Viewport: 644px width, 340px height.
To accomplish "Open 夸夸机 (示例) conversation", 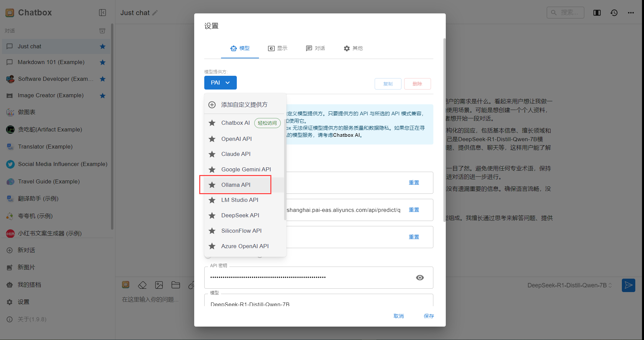I will pos(56,216).
